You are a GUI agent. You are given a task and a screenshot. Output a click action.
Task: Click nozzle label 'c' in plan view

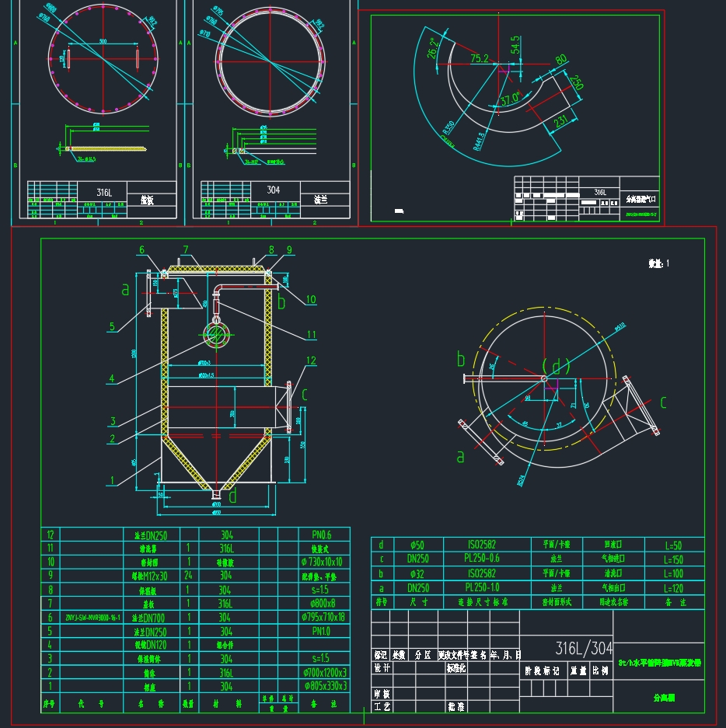tap(663, 402)
